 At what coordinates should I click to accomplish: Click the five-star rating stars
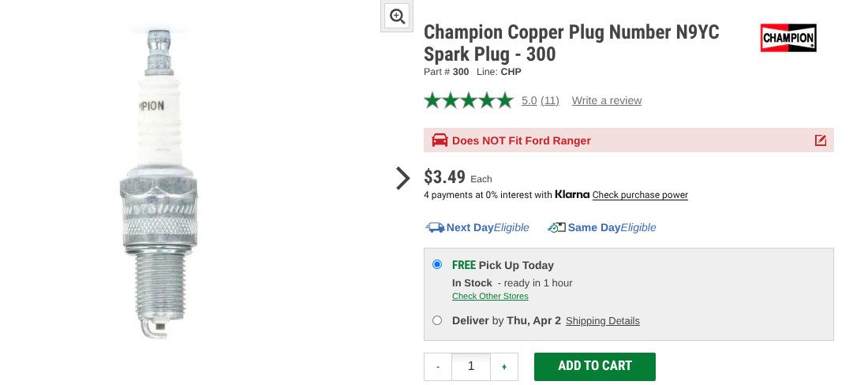(468, 100)
